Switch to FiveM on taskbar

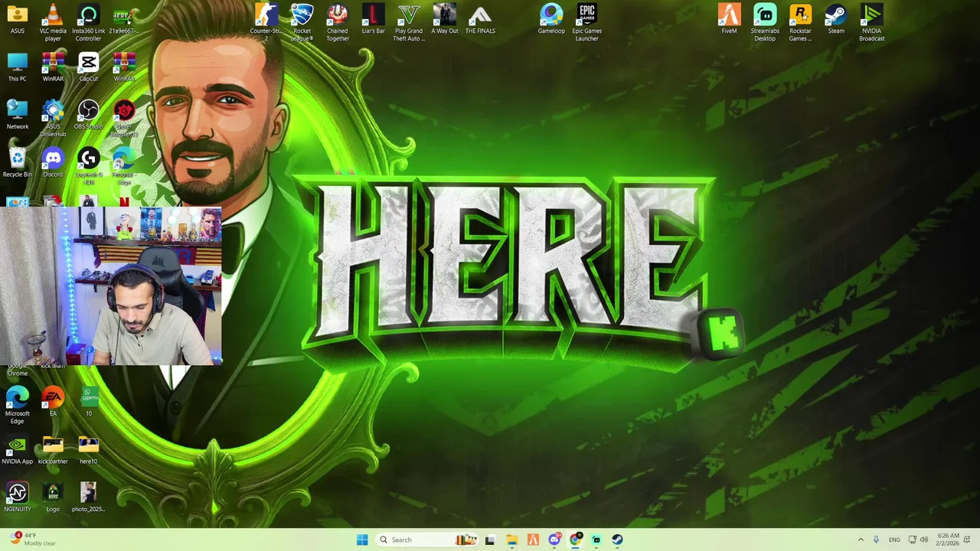[x=533, y=540]
